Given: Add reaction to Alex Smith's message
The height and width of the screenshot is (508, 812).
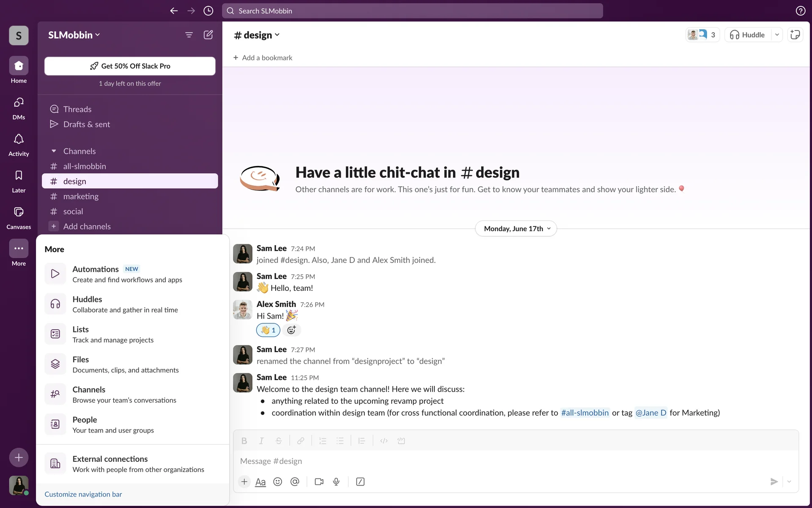Looking at the screenshot, I should click(x=291, y=330).
